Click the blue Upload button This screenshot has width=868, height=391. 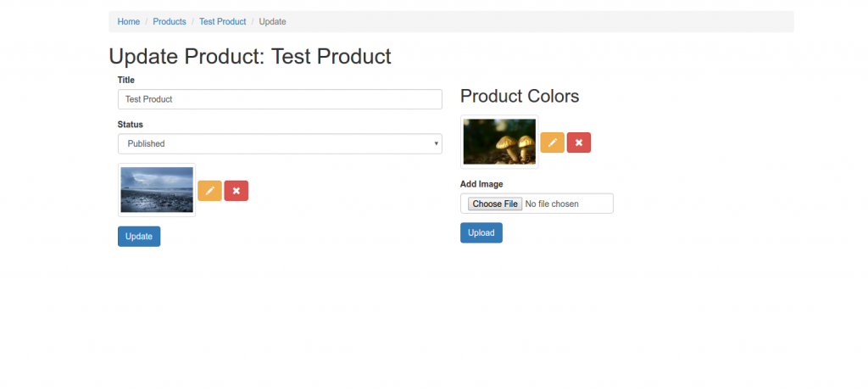click(481, 232)
